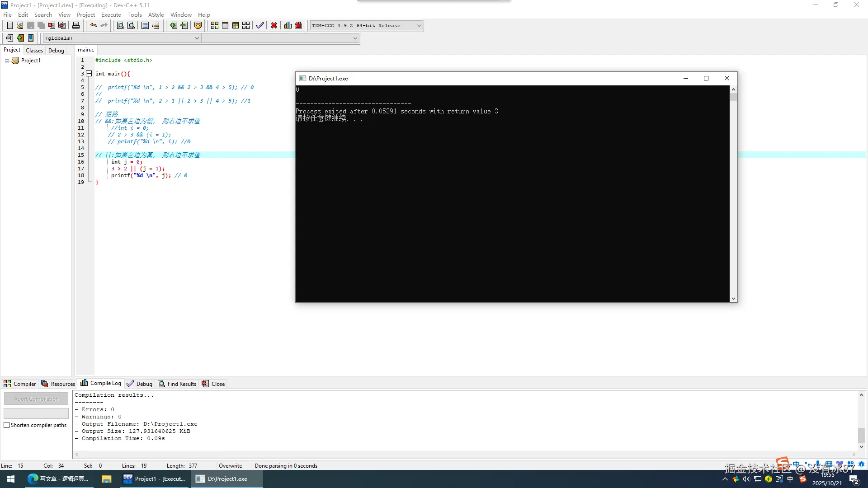Switch to the Classes tab
Image resolution: width=868 pixels, height=488 pixels.
pyautogui.click(x=34, y=50)
